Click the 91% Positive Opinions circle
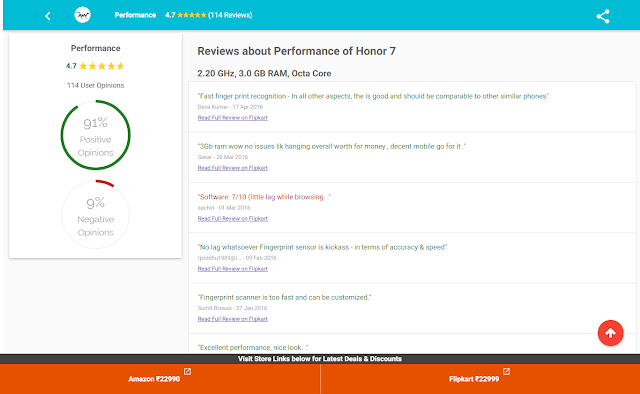Screen dimensions: 640x394 coord(96,135)
